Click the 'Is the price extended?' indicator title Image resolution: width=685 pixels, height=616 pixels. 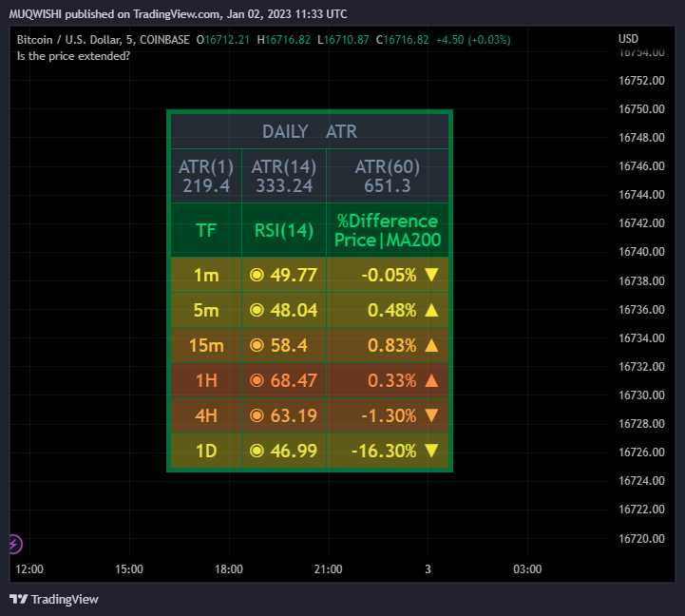coord(73,56)
